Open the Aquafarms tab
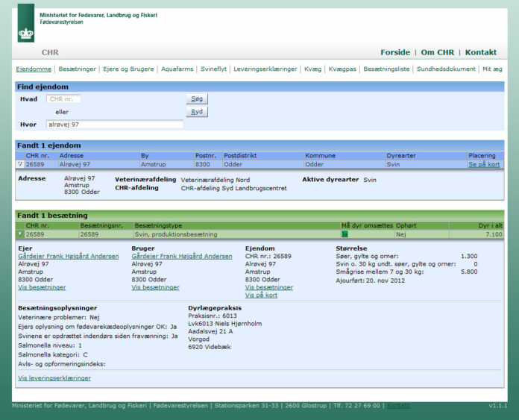The image size is (519, 420). pos(177,69)
